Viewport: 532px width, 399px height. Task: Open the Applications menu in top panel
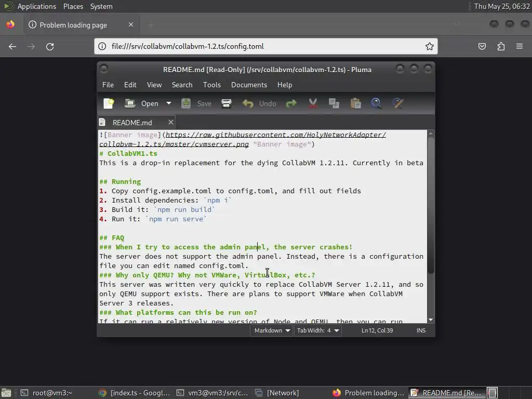(x=37, y=6)
